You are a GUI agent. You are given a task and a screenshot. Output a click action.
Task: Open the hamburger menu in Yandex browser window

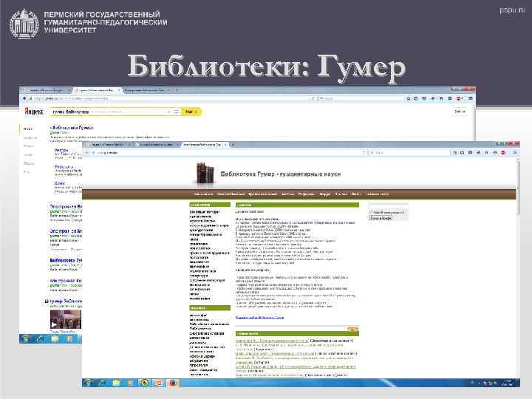[x=470, y=98]
